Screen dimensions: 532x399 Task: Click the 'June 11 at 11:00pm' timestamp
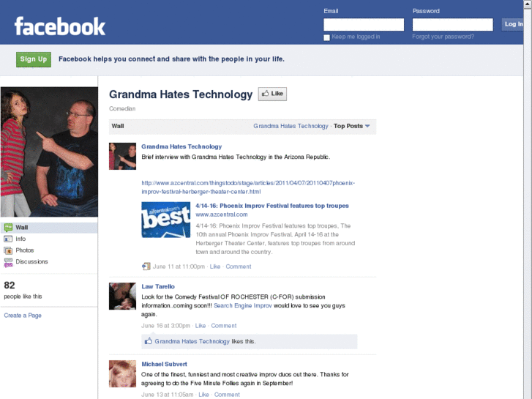coord(179,266)
